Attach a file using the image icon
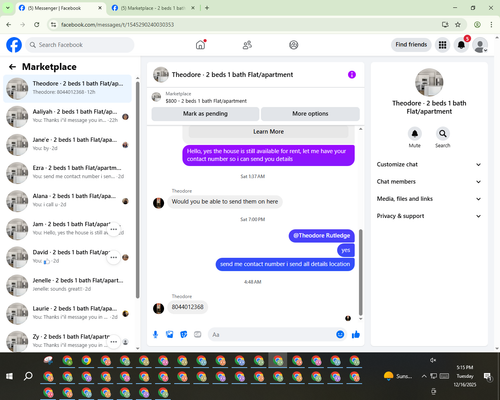Screen dimensions: 500x400 coord(170,334)
